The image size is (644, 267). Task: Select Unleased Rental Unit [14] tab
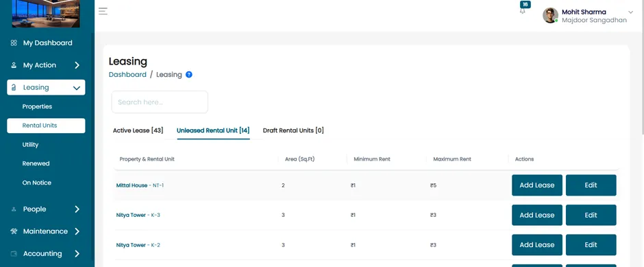[213, 130]
